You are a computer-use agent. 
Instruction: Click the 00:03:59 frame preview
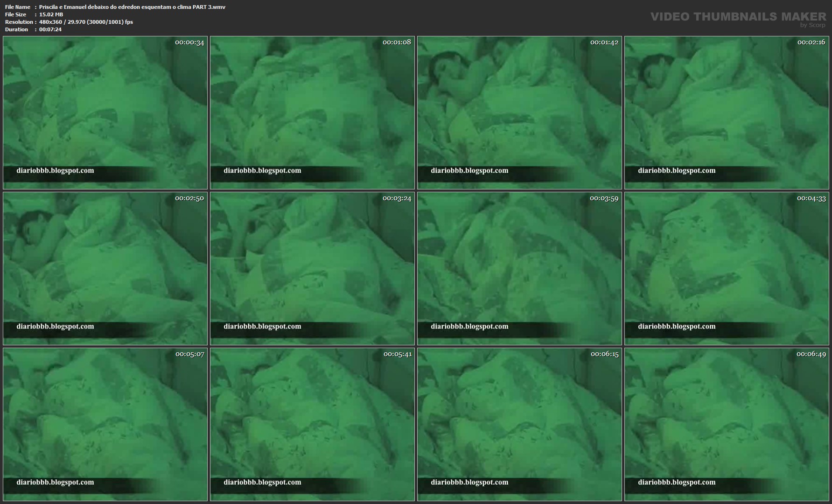tap(519, 268)
